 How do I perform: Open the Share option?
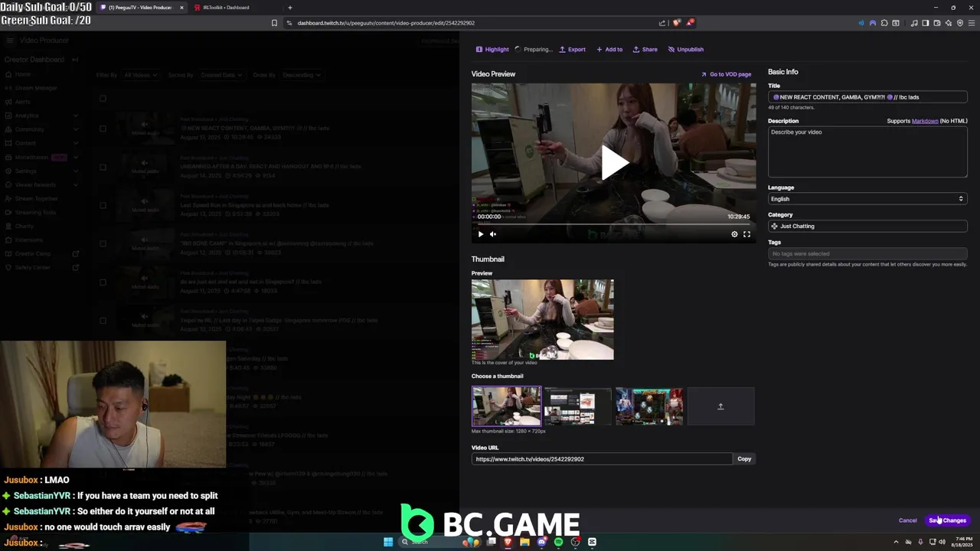click(645, 49)
